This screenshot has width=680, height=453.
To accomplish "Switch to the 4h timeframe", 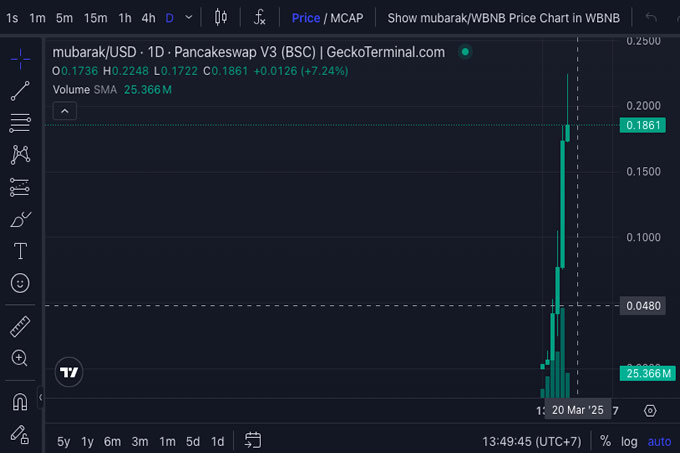I will pos(148,18).
